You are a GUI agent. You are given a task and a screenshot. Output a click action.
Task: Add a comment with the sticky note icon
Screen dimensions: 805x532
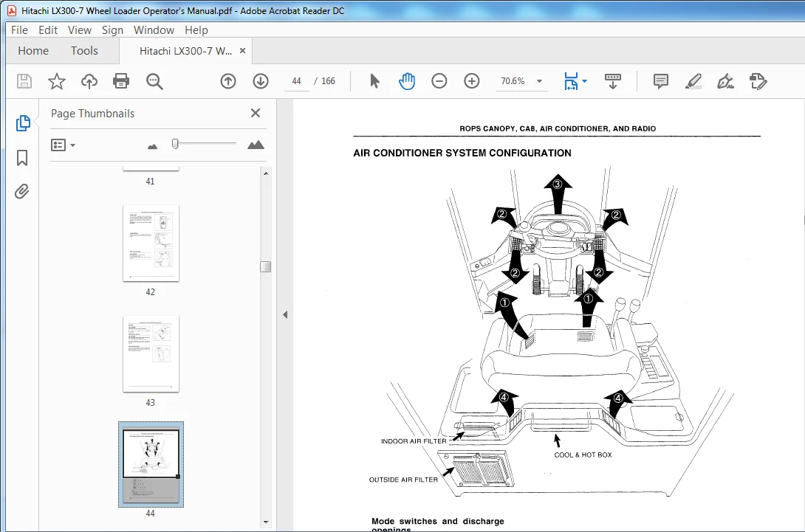661,81
